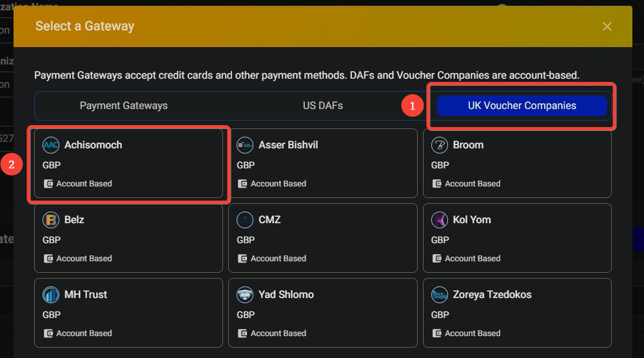Select the MH Trust gateway name

coord(86,295)
